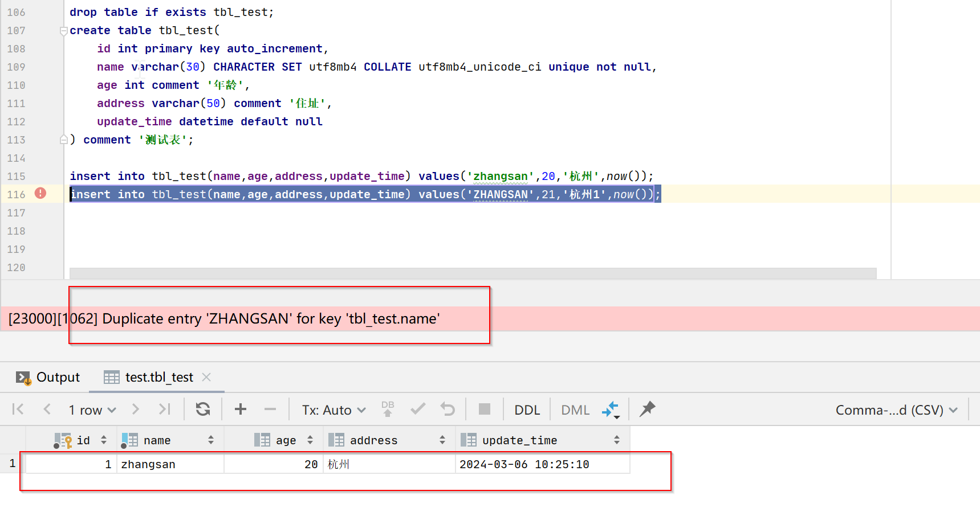
Task: Open the Tx: Auto transaction mode dropdown
Action: (x=334, y=410)
